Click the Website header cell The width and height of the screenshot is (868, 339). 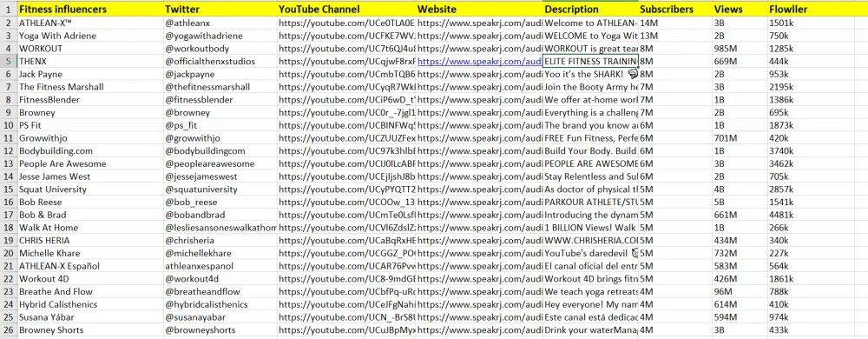479,10
